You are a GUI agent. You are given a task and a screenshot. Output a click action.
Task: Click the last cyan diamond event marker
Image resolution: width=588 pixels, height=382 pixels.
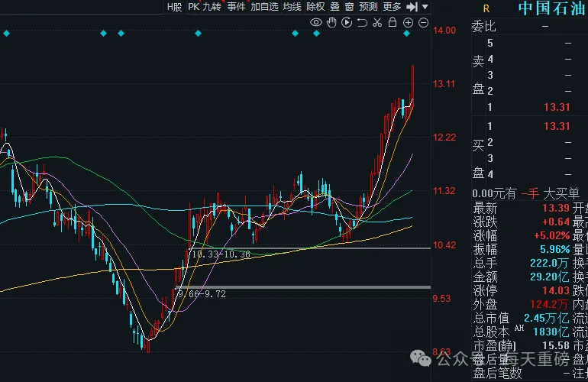tap(407, 34)
